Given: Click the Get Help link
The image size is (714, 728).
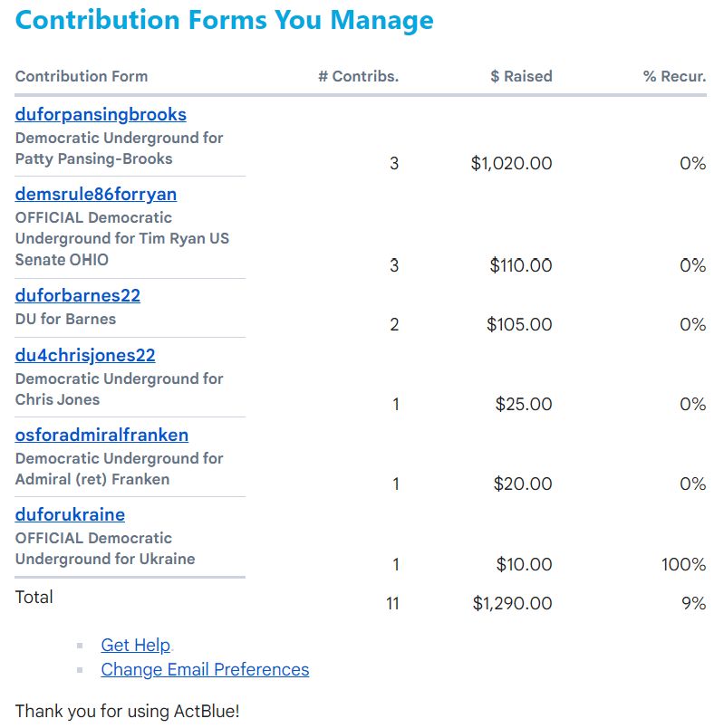Looking at the screenshot, I should (x=136, y=645).
